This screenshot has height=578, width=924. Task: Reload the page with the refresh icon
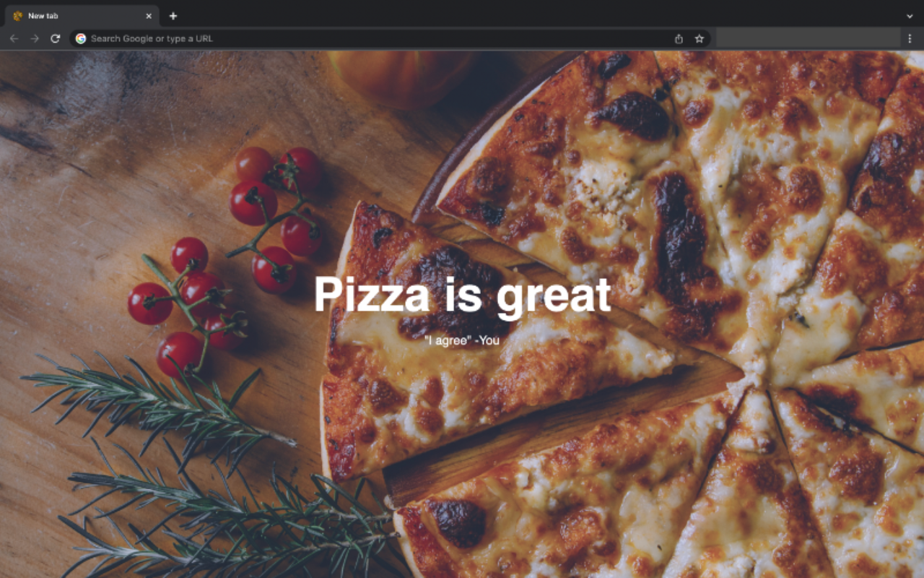click(x=55, y=38)
